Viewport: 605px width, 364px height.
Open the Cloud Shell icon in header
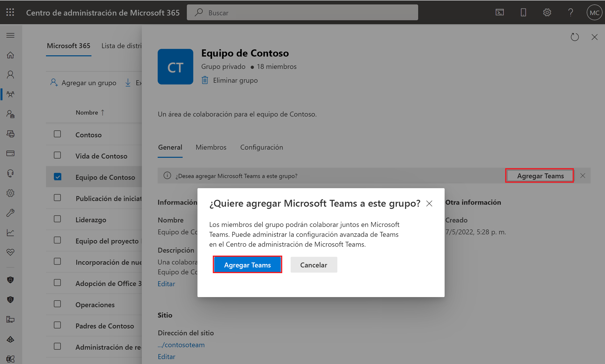499,12
